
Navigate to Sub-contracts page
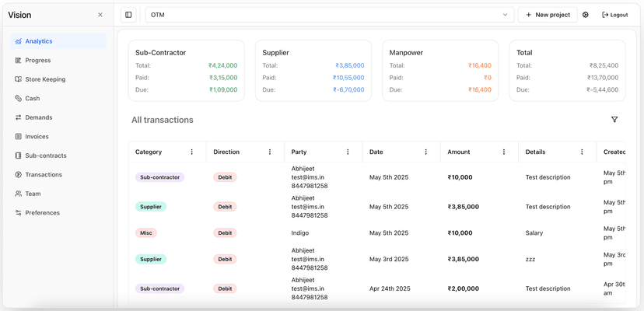[x=58, y=155]
